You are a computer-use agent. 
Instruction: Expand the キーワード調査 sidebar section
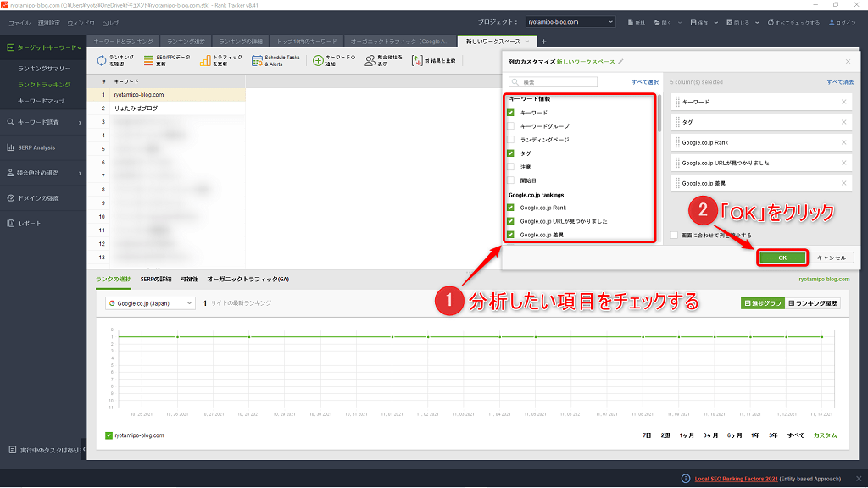coord(42,123)
